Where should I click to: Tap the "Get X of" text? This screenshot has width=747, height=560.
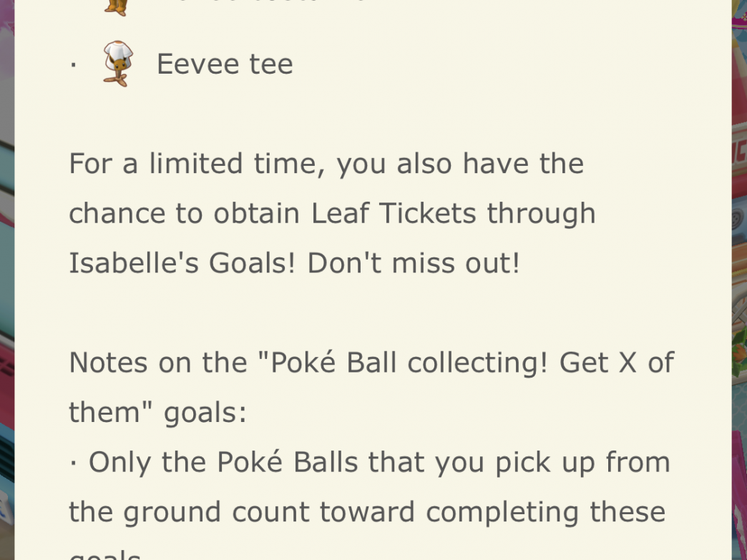click(617, 363)
